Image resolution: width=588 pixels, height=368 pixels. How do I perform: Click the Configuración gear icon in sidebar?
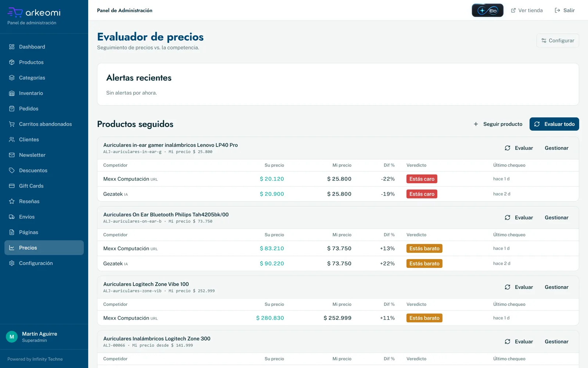pyautogui.click(x=12, y=263)
